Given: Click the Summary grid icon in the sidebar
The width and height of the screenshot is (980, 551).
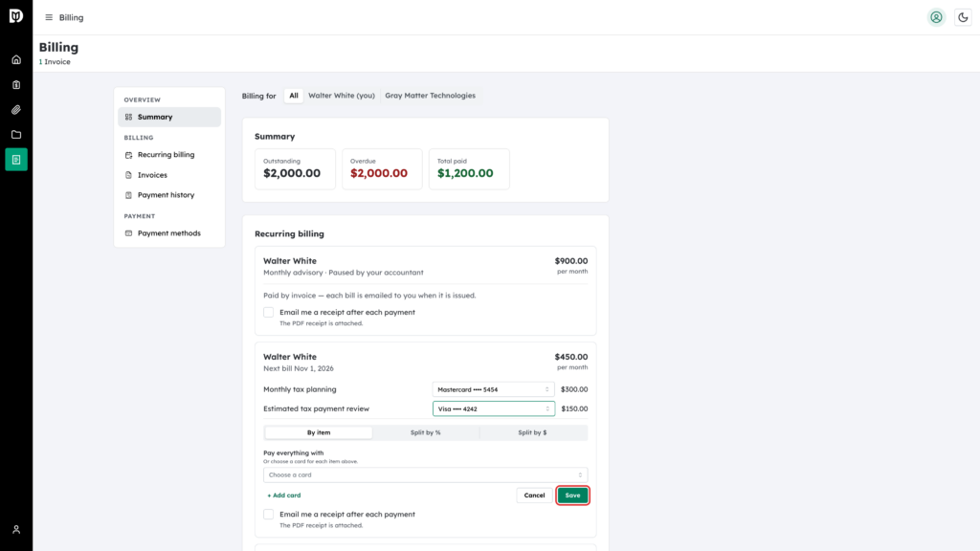Looking at the screenshot, I should click(129, 117).
